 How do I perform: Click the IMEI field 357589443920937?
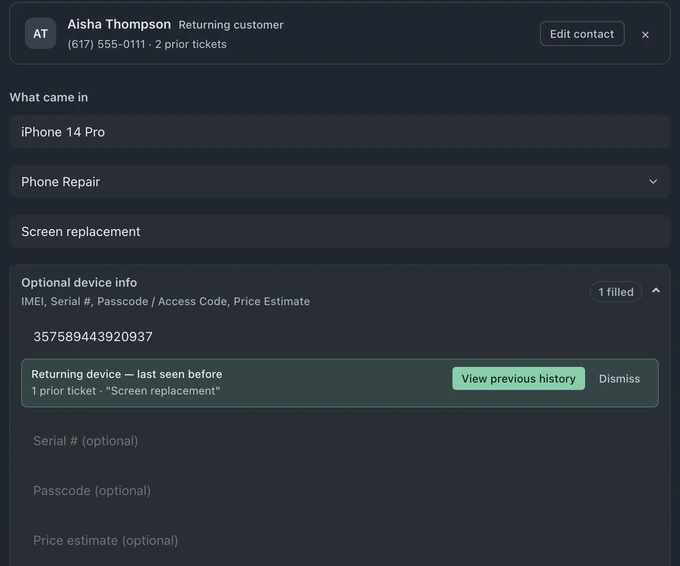[340, 337]
